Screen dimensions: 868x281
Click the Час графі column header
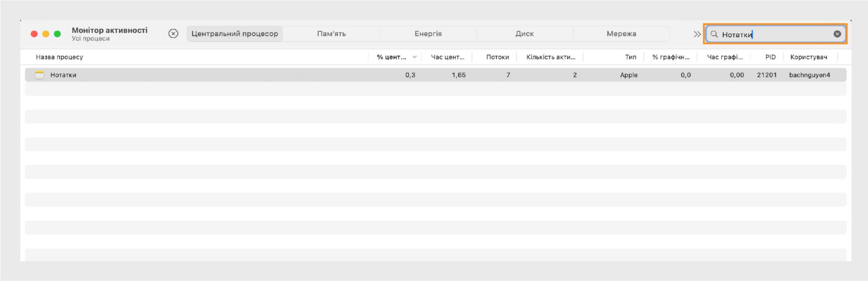coord(725,57)
